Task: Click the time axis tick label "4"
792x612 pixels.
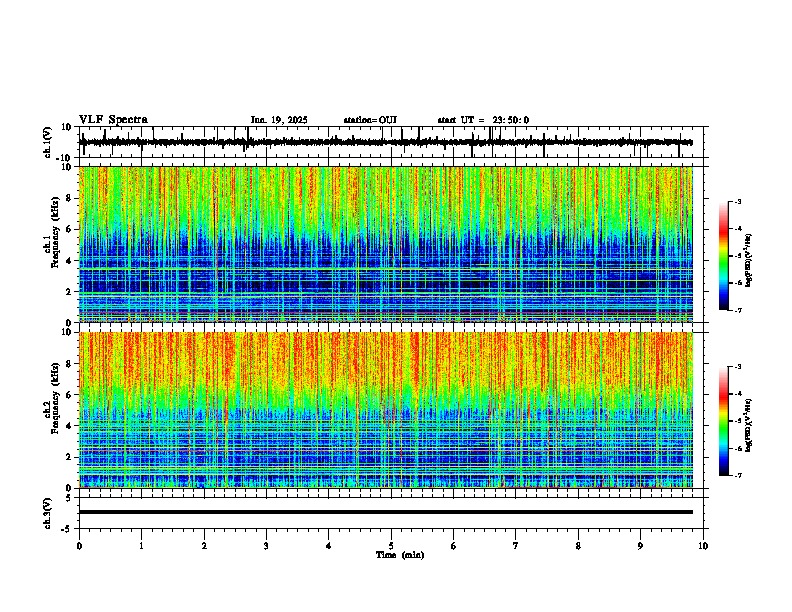Action: click(x=329, y=546)
